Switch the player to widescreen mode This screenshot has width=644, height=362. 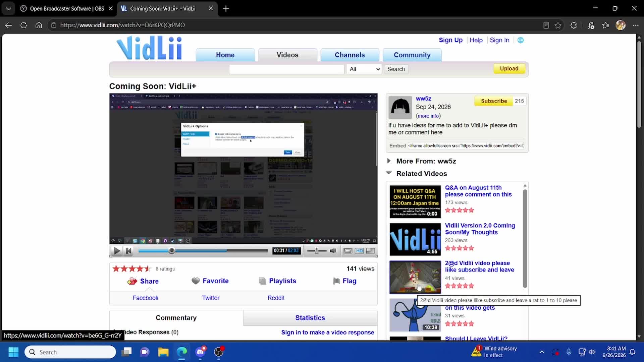tap(348, 251)
